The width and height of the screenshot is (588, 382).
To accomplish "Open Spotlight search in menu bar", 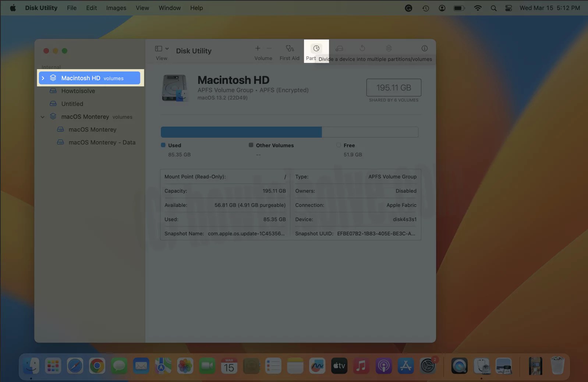I will click(494, 8).
